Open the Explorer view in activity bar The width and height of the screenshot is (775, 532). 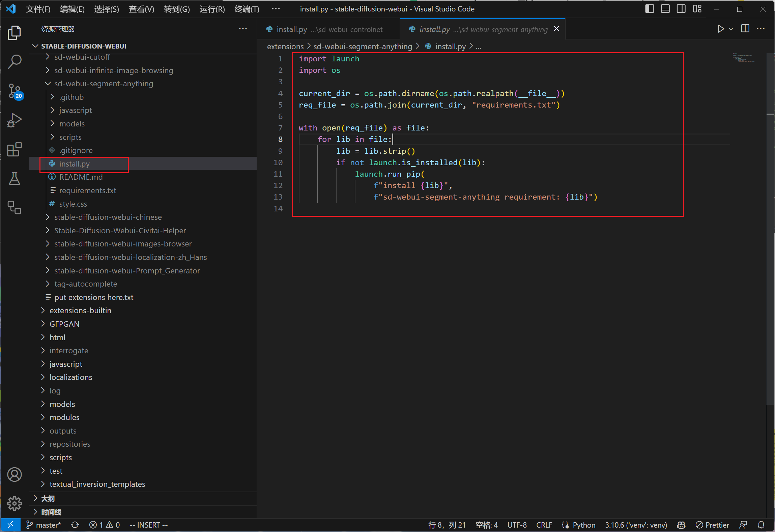14,33
